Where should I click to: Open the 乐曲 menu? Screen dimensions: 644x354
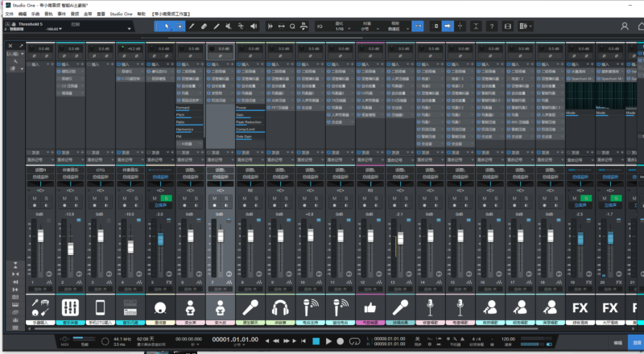click(35, 14)
